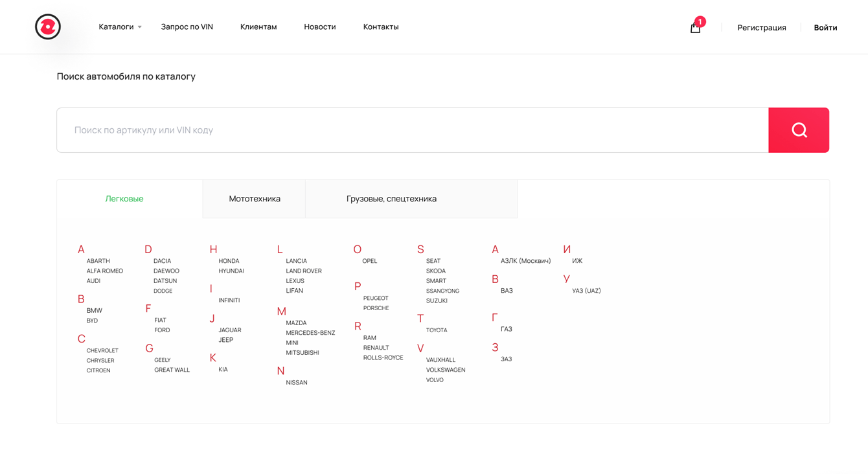Focus the article or VIN search field
The height and width of the screenshot is (474, 868).
click(413, 130)
